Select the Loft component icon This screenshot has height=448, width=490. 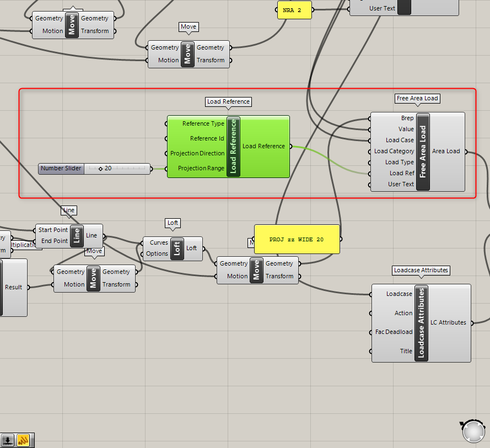click(x=177, y=249)
